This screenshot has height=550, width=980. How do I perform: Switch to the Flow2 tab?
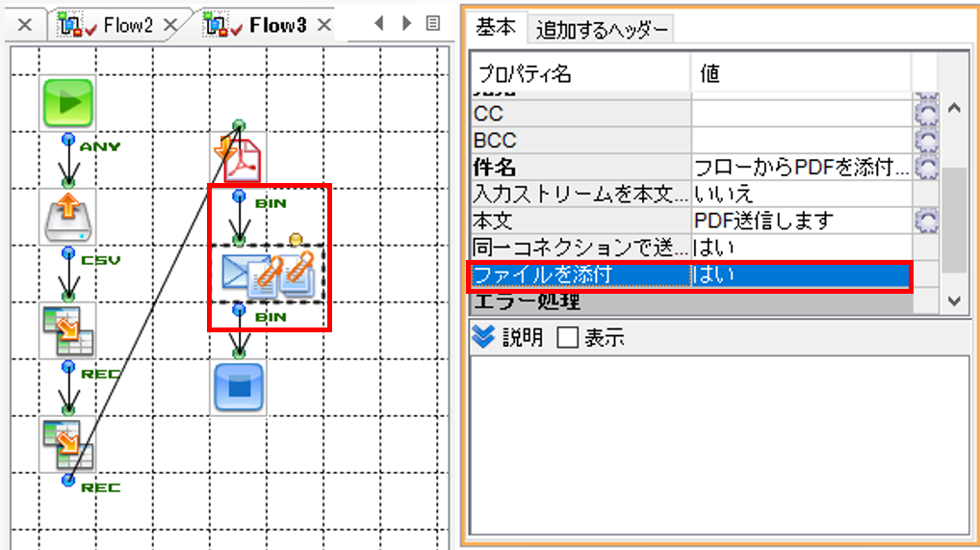(x=127, y=26)
